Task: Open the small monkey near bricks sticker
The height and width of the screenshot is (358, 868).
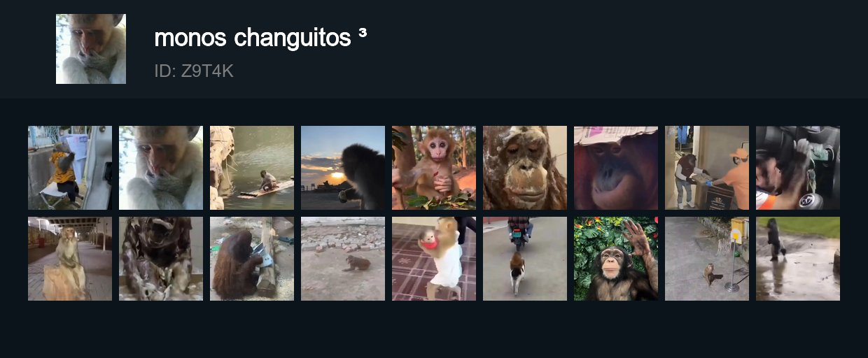Action: (343, 259)
